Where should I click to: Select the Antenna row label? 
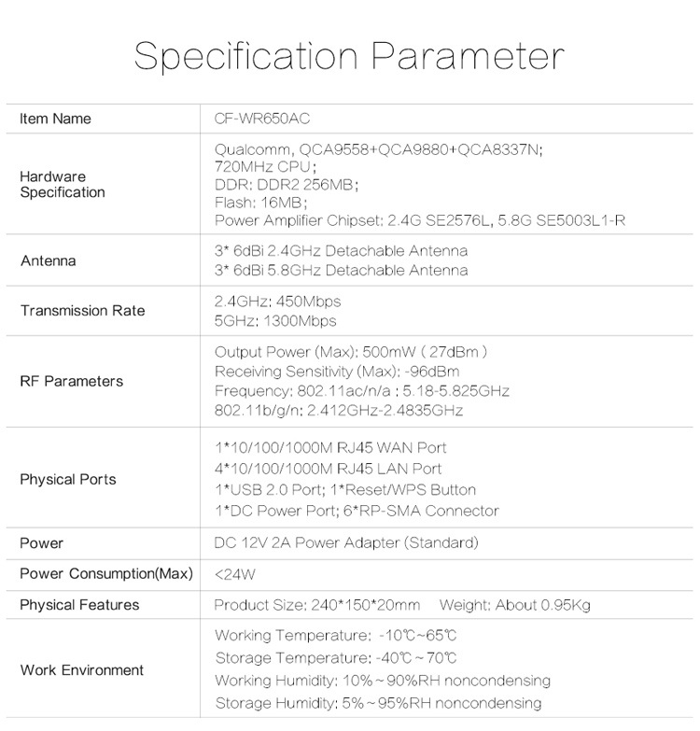[48, 260]
